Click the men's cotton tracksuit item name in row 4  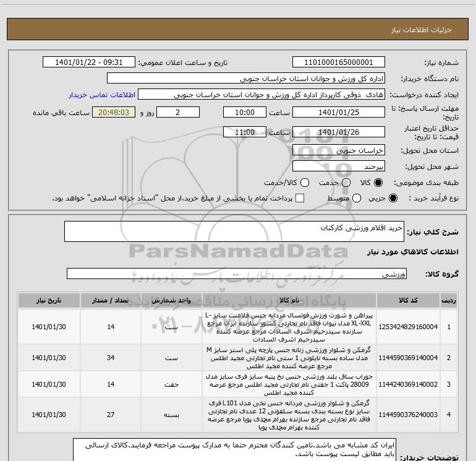coord(289,415)
